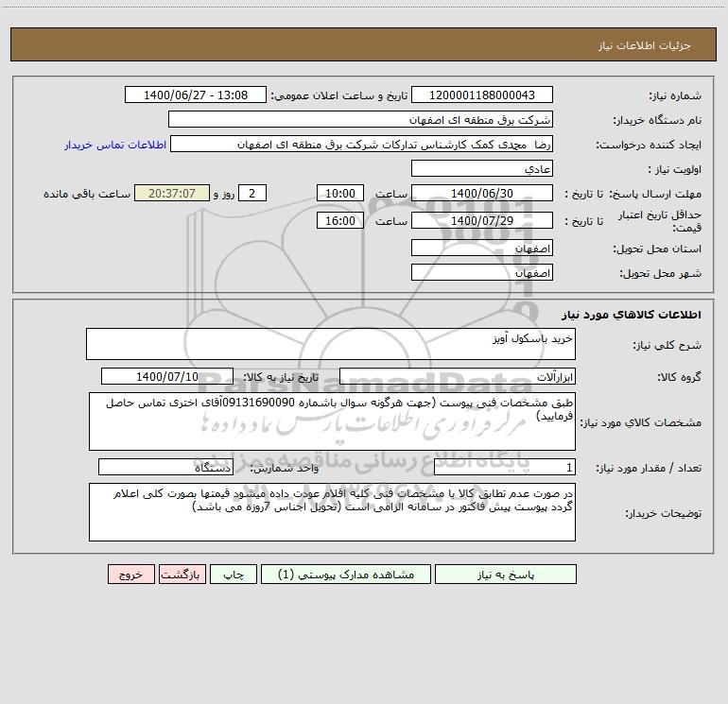Image resolution: width=728 pixels, height=704 pixels.
Task: Click label اولویت نیاز
Action: (x=675, y=169)
